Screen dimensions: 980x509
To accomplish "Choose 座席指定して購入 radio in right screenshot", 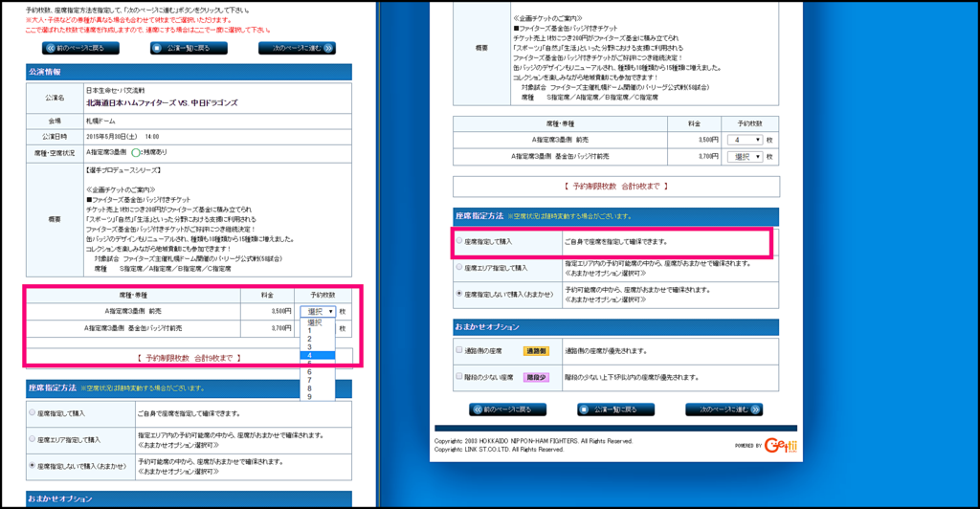I will [x=459, y=240].
